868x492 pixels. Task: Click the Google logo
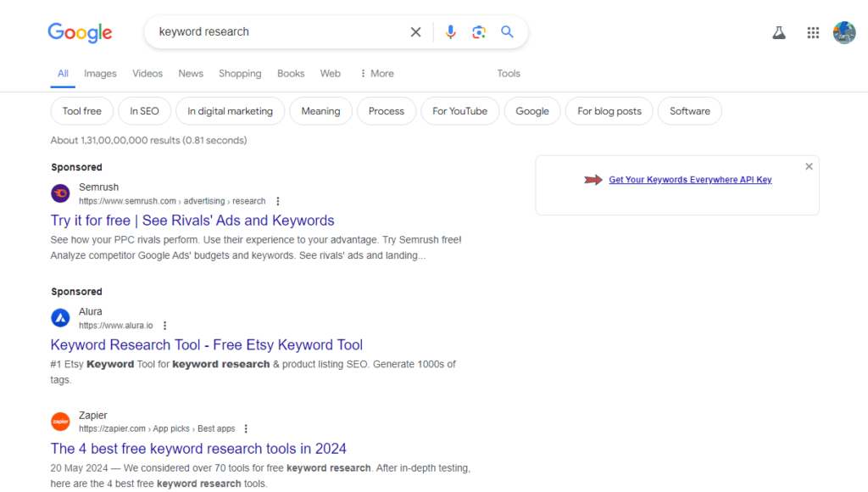(80, 33)
